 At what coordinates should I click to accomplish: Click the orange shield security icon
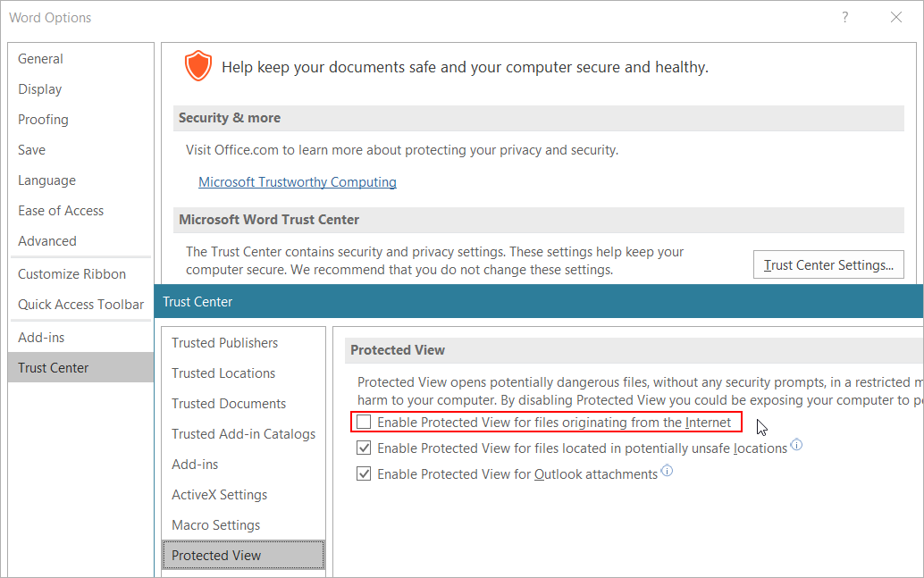[198, 65]
